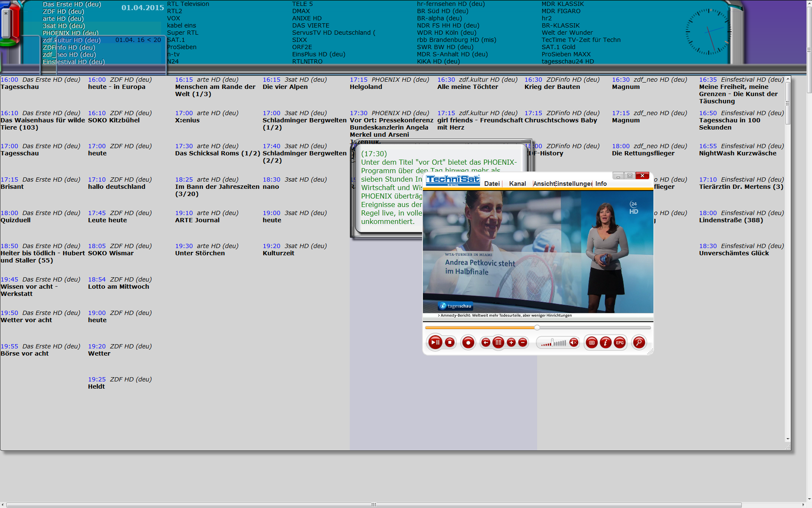Click the magnifier search button
This screenshot has height=508, width=812.
(x=639, y=342)
